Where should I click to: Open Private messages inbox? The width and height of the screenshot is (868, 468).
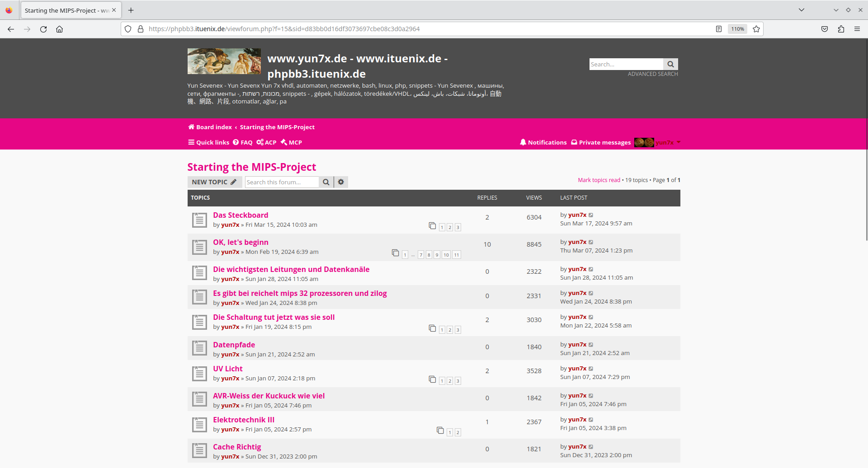601,142
